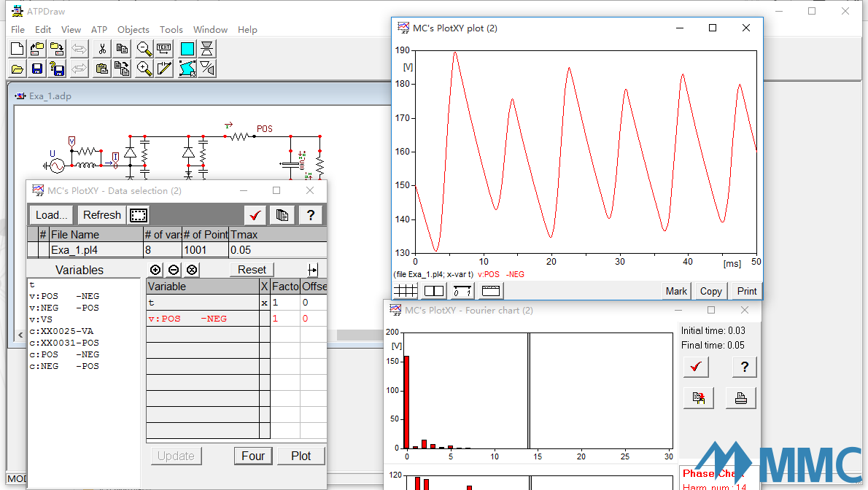868x490 pixels.
Task: Click the import folder icon with upward arrow
Action: 37,49
